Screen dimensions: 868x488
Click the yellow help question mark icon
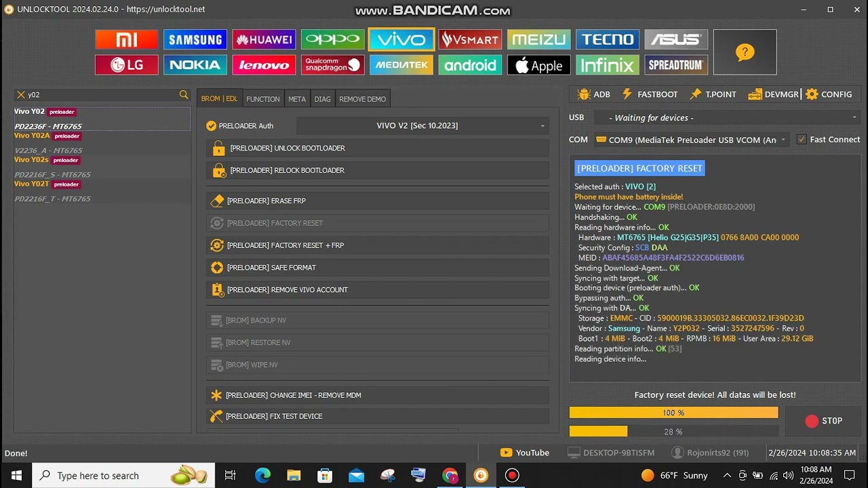tap(745, 52)
